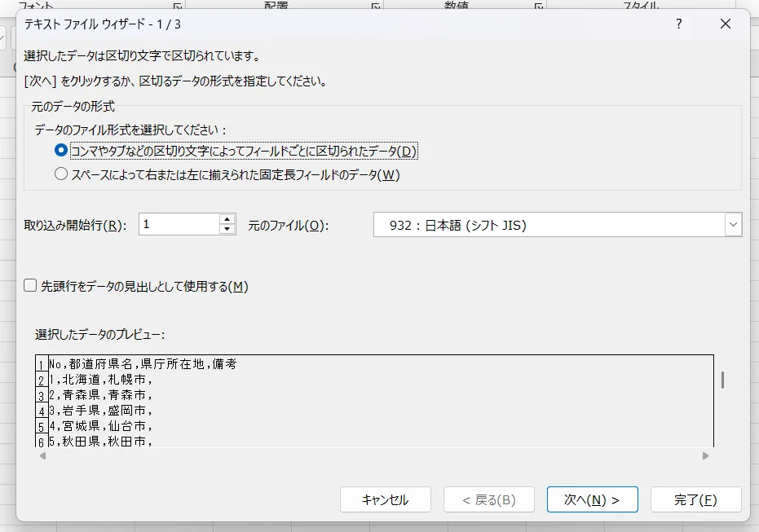Decrease the start row with down spinner arrow
759x532 pixels.
pos(227,230)
